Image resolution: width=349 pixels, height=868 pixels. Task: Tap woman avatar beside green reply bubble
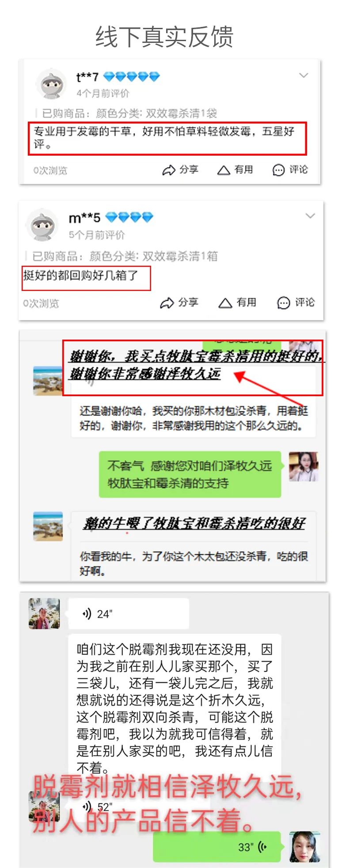coord(303,467)
